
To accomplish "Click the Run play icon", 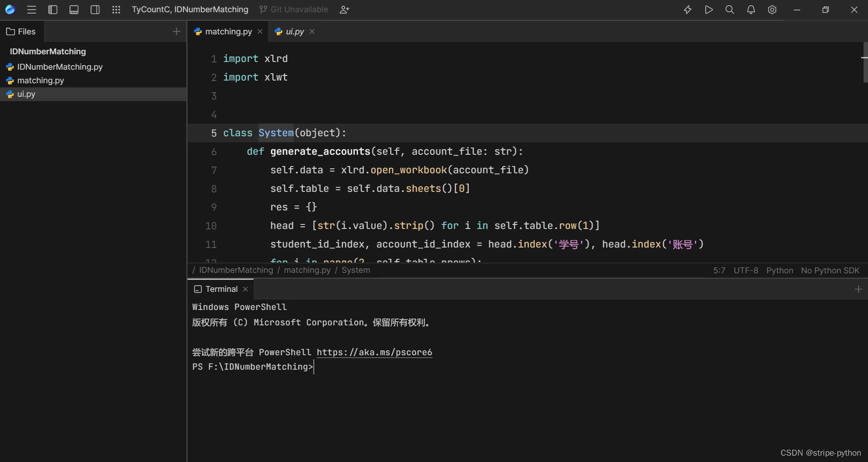I will pos(709,10).
